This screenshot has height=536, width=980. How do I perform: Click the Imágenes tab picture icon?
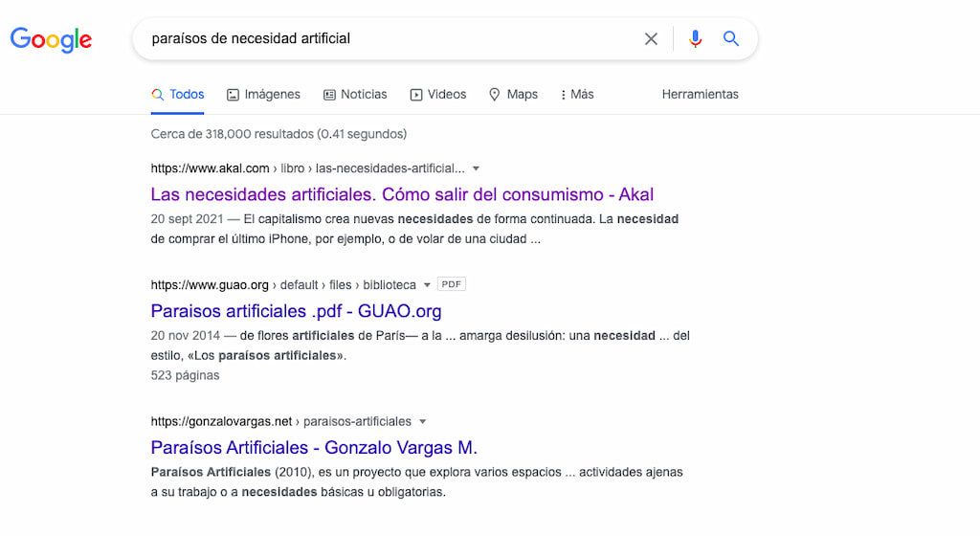tap(233, 95)
